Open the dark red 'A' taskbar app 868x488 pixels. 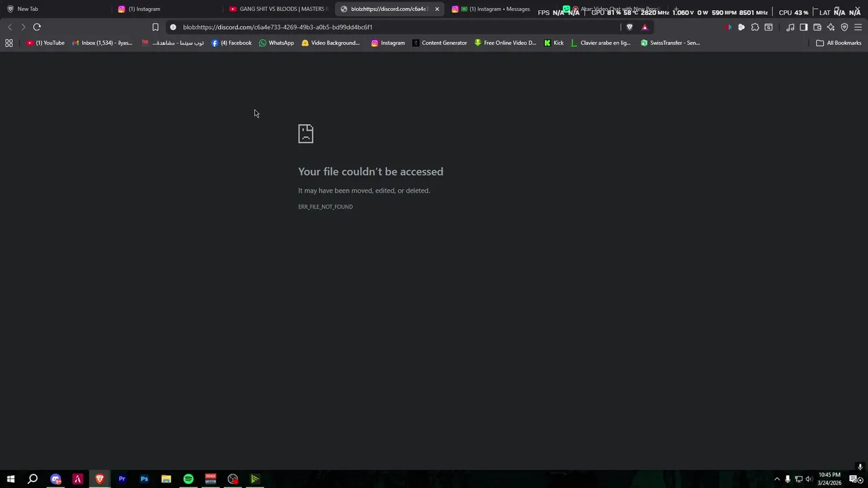(x=77, y=479)
